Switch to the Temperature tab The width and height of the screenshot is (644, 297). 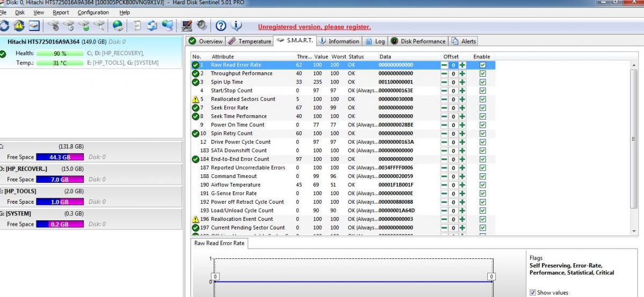coord(250,41)
